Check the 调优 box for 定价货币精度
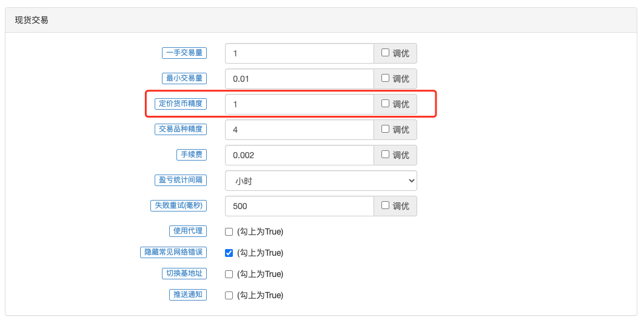 (x=386, y=104)
